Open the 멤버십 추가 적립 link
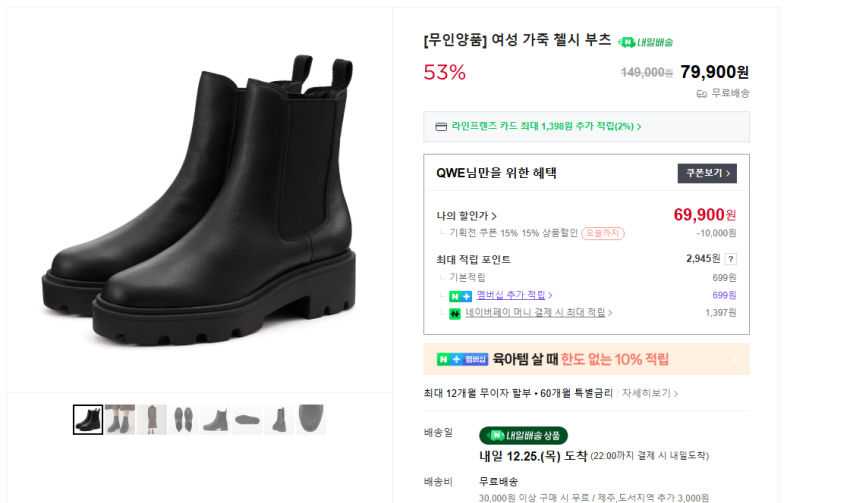This screenshot has width=850, height=503. pos(512,296)
